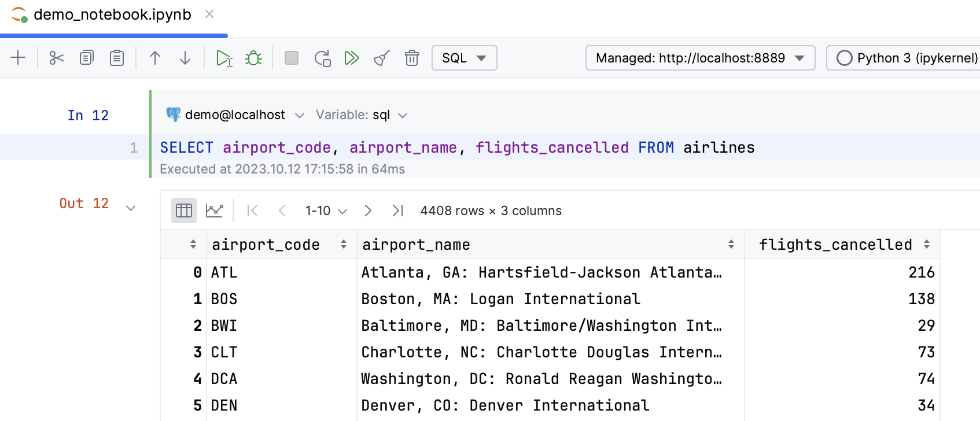Screen dimensions: 980x421
Task: Select the CLT cell
Action: pyautogui.click(x=281, y=352)
